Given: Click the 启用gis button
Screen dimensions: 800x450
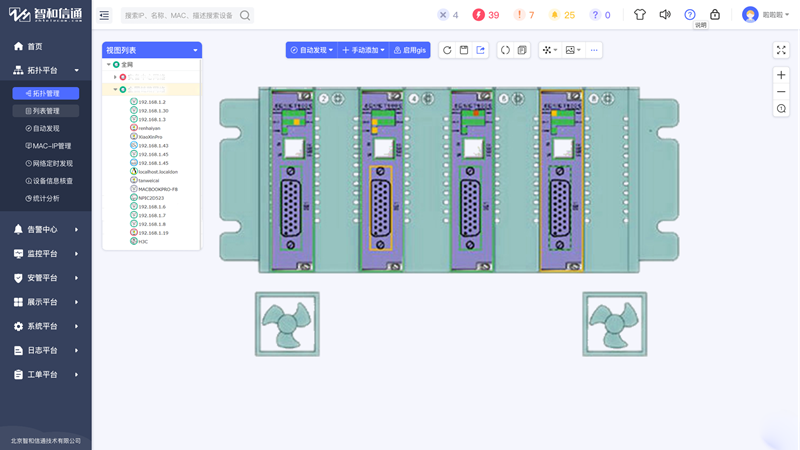Looking at the screenshot, I should click(x=410, y=50).
